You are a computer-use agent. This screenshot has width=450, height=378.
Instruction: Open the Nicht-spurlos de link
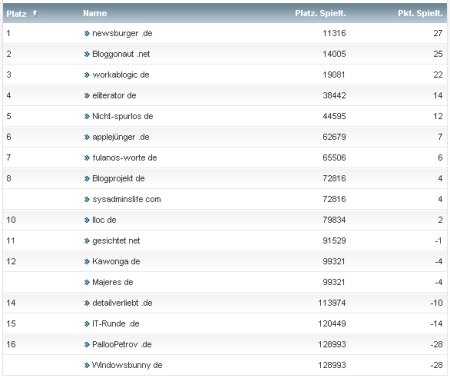click(x=123, y=116)
